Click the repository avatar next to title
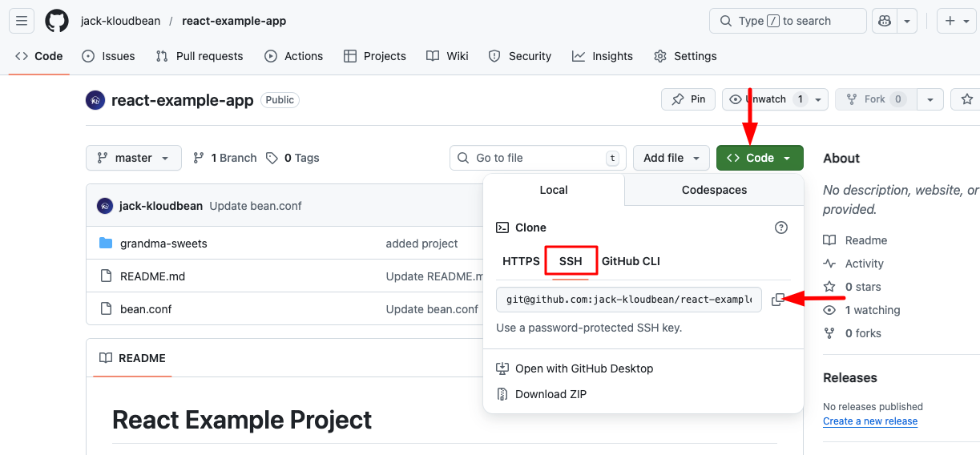The image size is (980, 455). pyautogui.click(x=95, y=100)
